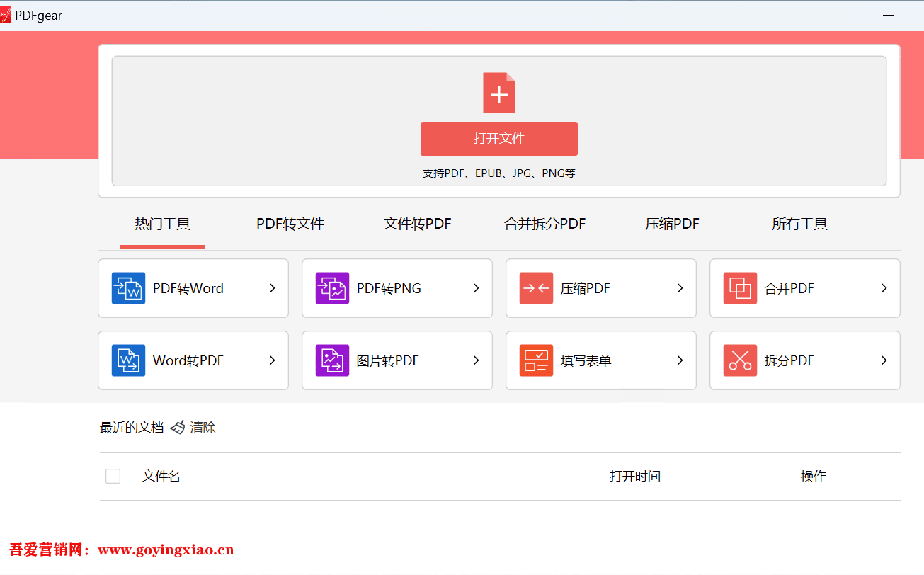Open the 压缩PDF card label
924x575 pixels.
point(586,289)
